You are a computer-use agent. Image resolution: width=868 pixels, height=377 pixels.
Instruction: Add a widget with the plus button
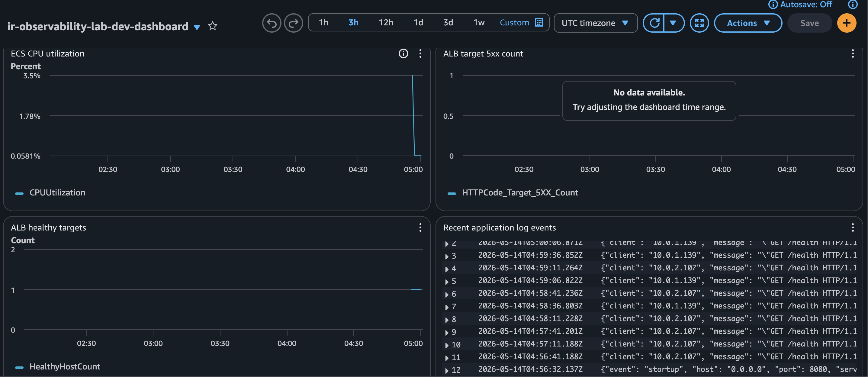pos(847,23)
